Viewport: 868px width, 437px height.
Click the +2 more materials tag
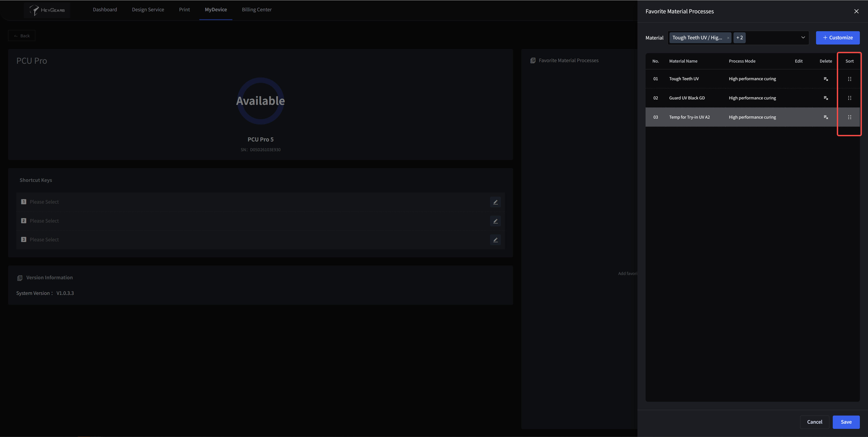740,38
